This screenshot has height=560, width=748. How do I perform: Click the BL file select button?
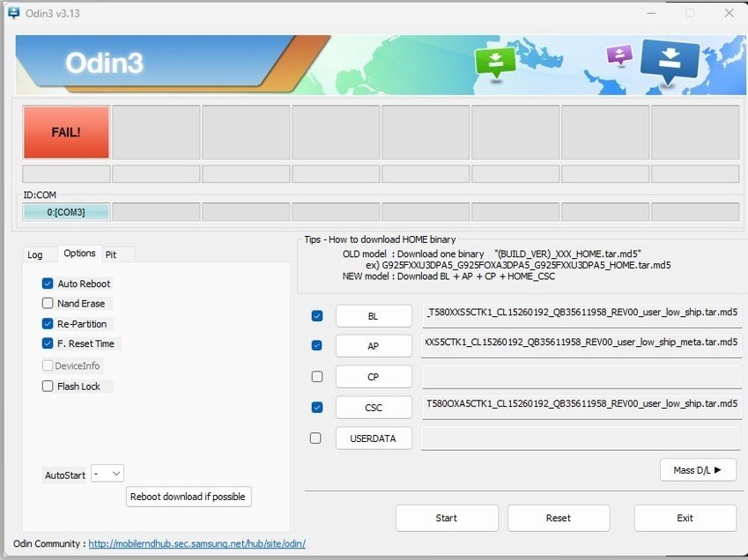374,316
